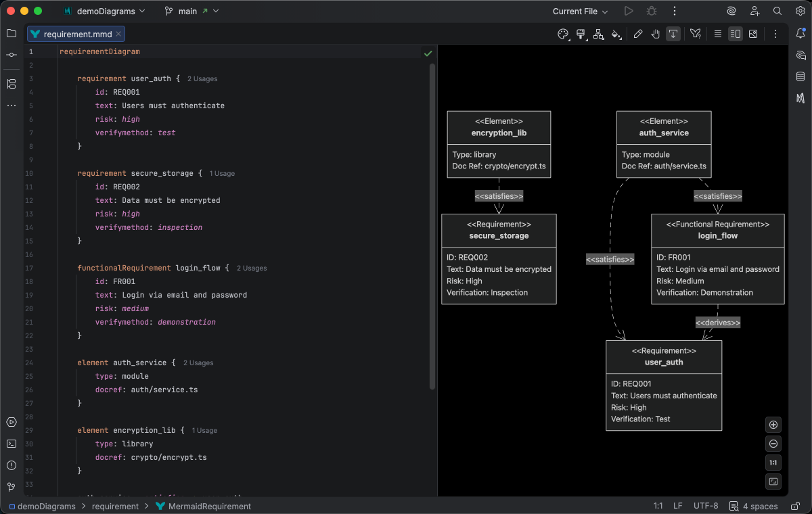Select the user_auth node in the diagram
Screen dimensions: 812x514
664,385
